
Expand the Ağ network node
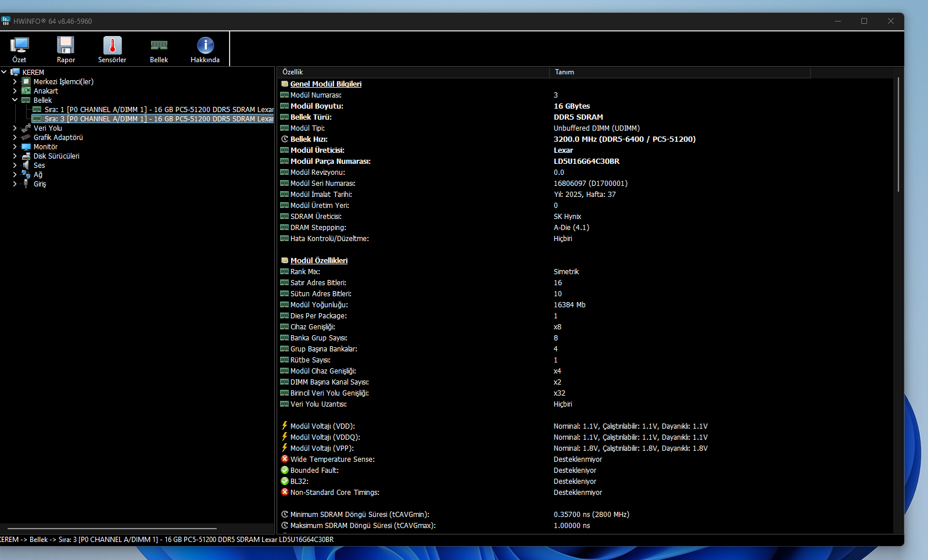point(15,174)
